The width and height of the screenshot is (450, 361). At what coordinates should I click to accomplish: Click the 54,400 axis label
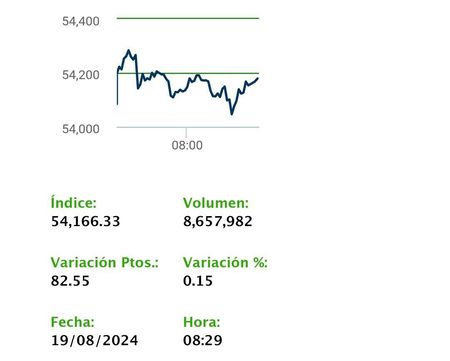(81, 21)
